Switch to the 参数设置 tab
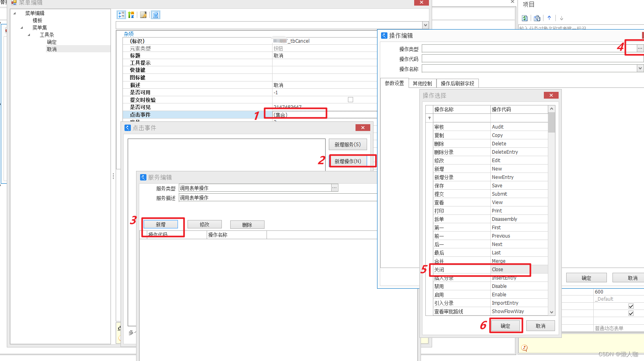The width and height of the screenshot is (644, 361). point(394,83)
